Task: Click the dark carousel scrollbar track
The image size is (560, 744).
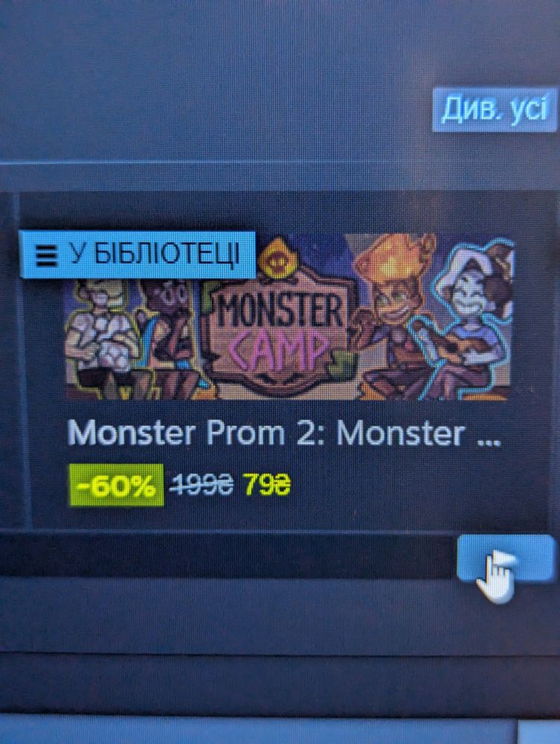Action: click(228, 556)
